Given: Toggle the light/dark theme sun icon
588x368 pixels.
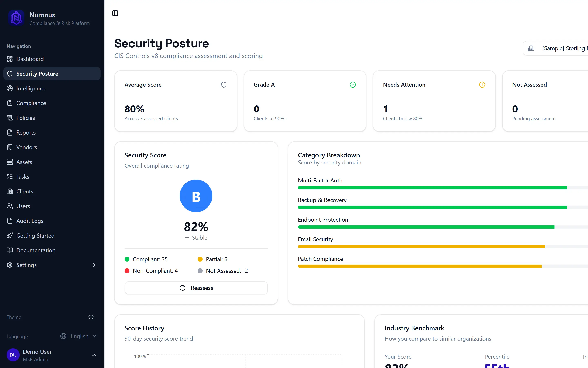Looking at the screenshot, I should point(91,317).
